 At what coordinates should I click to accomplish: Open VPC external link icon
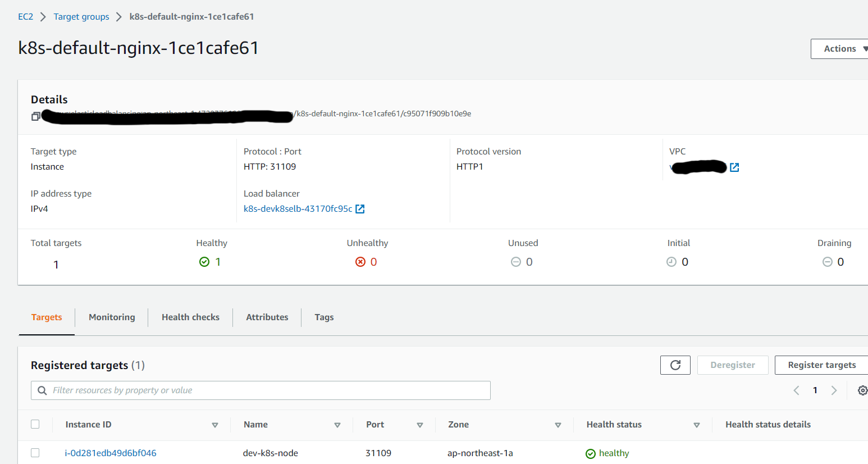pyautogui.click(x=734, y=167)
